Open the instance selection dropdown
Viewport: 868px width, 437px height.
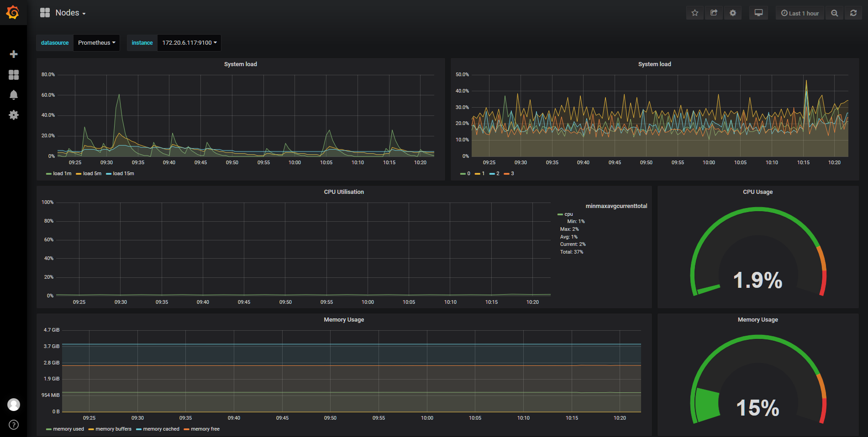tap(189, 42)
